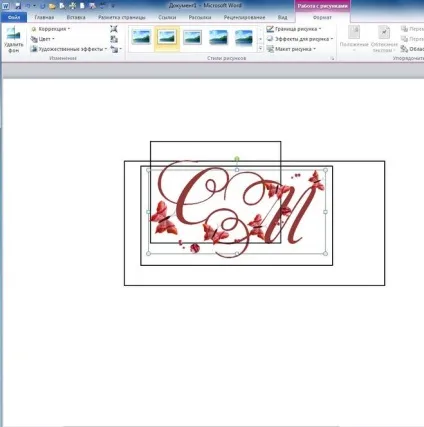The width and height of the screenshot is (424, 427).
Task: Select the first picture style thumbnail
Action: (141, 37)
